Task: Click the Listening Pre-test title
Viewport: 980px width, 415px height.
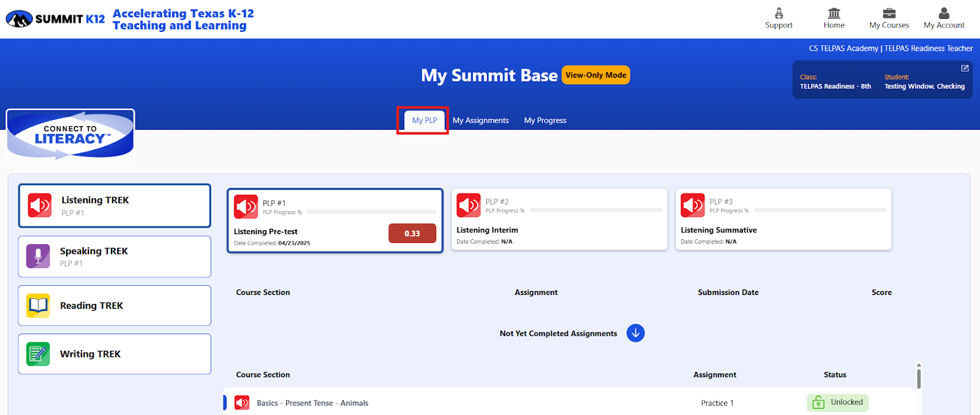Action: [266, 232]
